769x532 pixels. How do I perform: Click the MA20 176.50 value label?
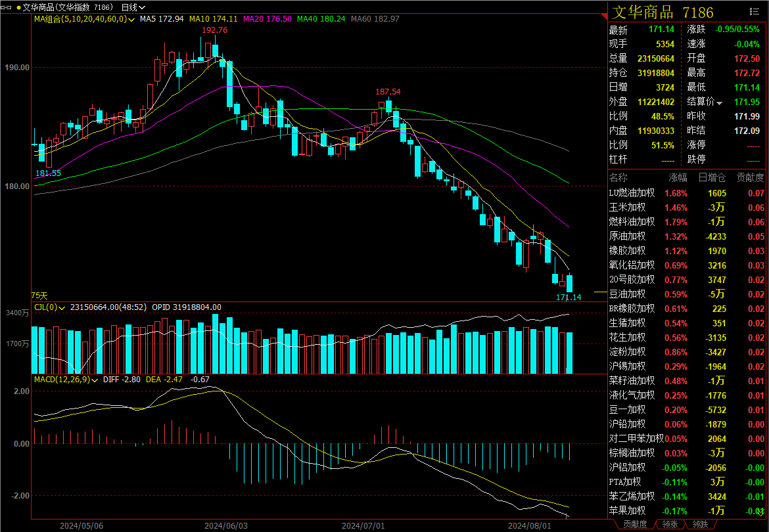[x=268, y=19]
